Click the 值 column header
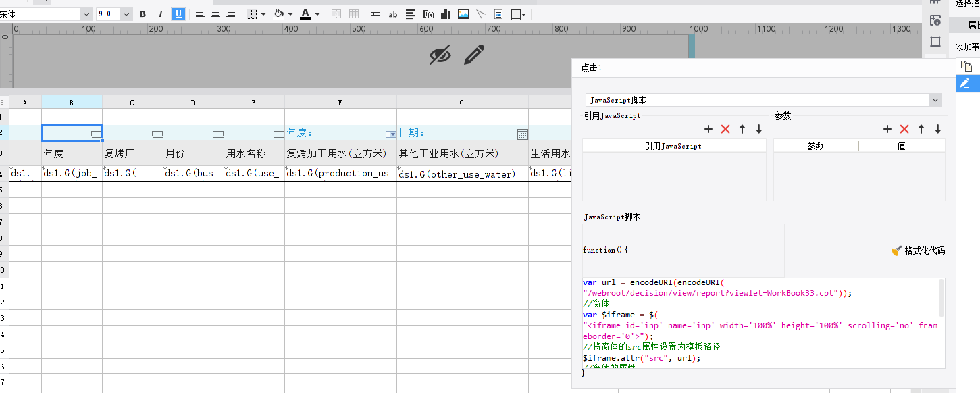The image size is (980, 393). [901, 146]
